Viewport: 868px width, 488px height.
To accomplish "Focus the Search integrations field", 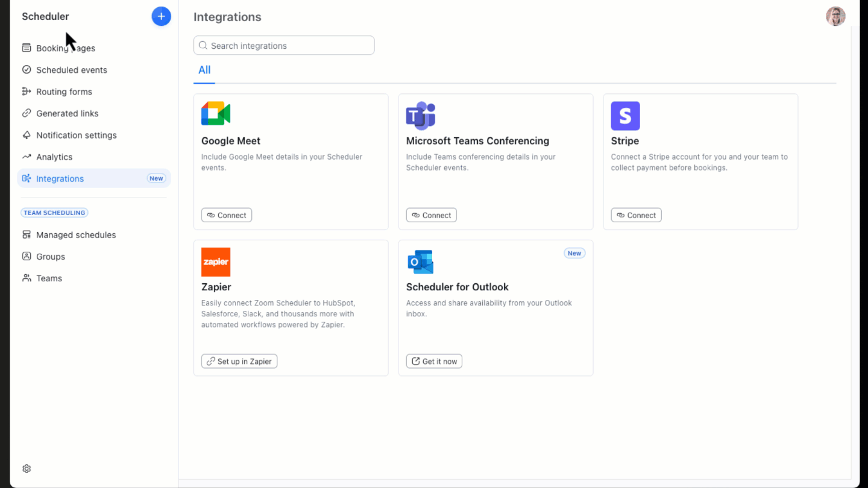I will [284, 45].
